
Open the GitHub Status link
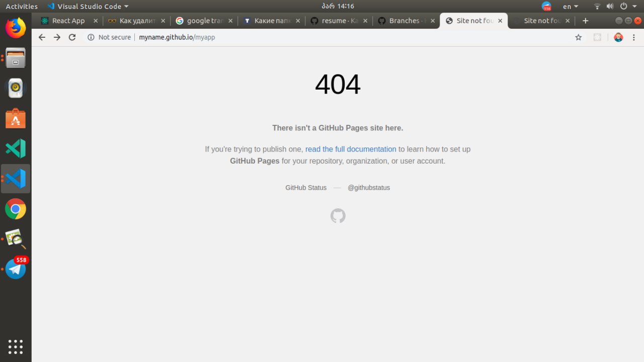click(306, 187)
